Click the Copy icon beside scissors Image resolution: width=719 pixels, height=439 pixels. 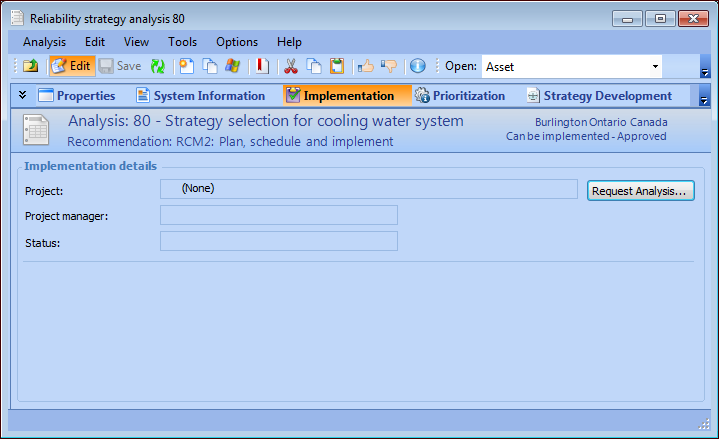click(x=314, y=66)
